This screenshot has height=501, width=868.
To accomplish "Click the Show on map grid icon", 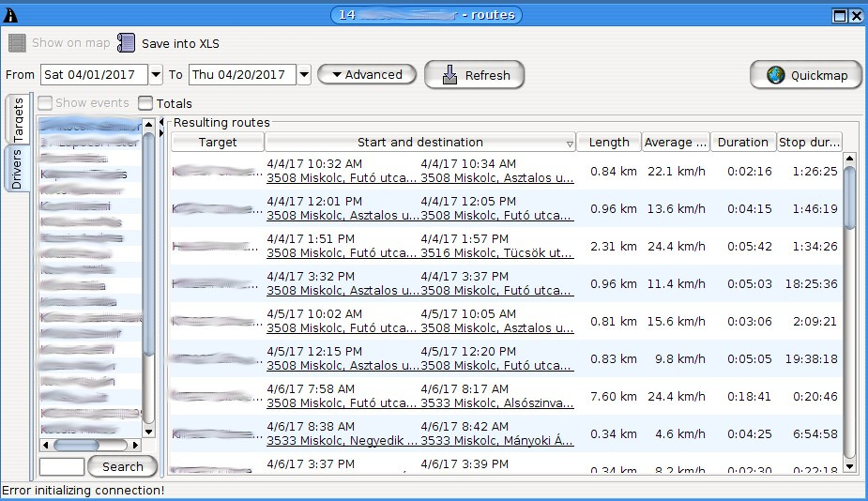I will 17,43.
